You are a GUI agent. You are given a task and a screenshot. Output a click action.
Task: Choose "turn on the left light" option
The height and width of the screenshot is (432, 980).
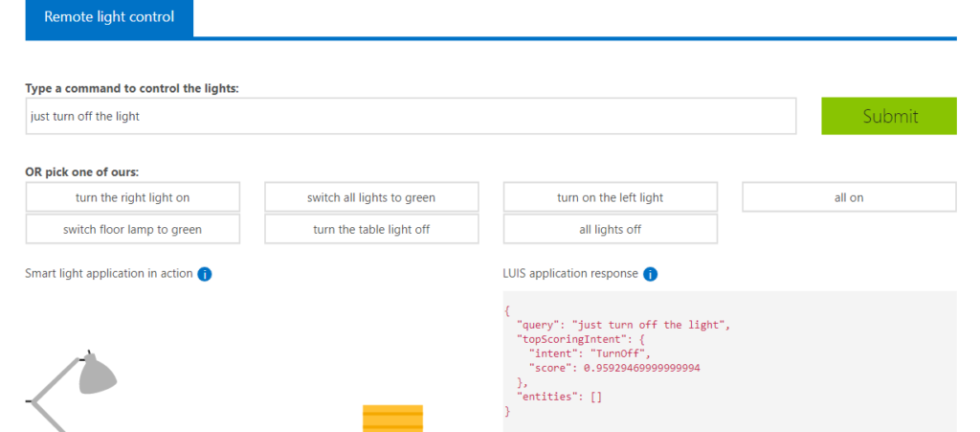point(610,197)
